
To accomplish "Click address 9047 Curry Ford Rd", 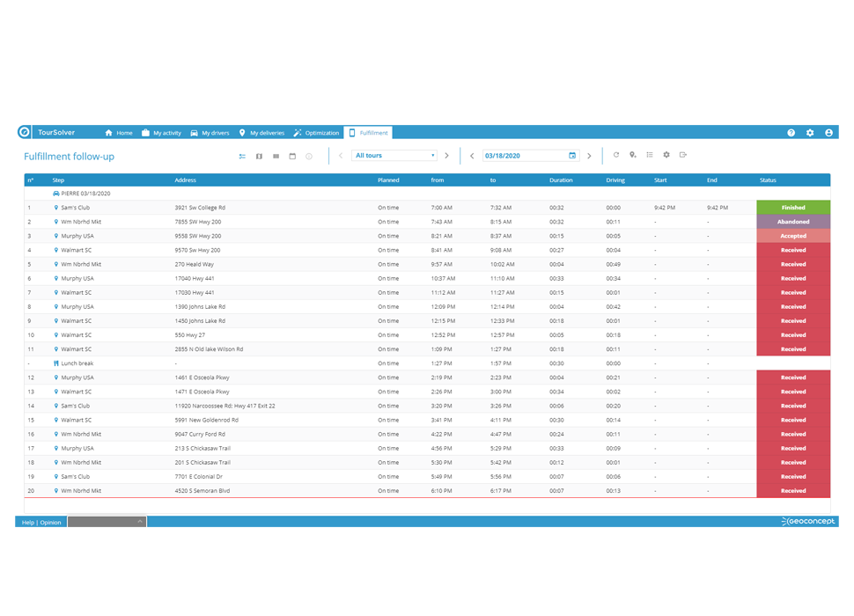I will (200, 434).
